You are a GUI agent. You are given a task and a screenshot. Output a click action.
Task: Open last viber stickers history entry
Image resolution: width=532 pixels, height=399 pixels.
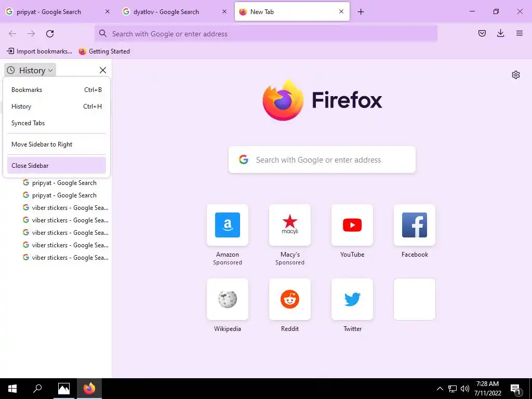tap(65, 258)
